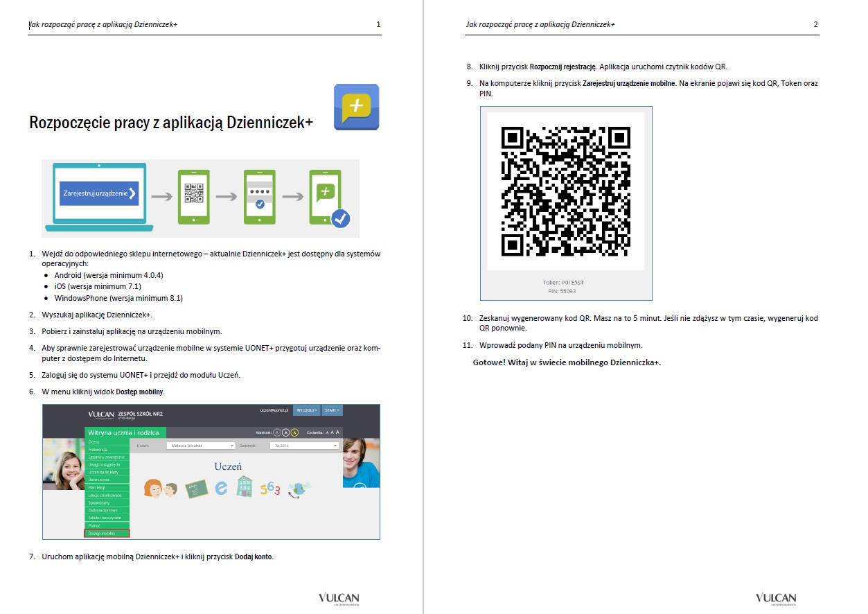
Task: Click the bold Dostęp mobilny text in step 6
Action: click(140, 392)
